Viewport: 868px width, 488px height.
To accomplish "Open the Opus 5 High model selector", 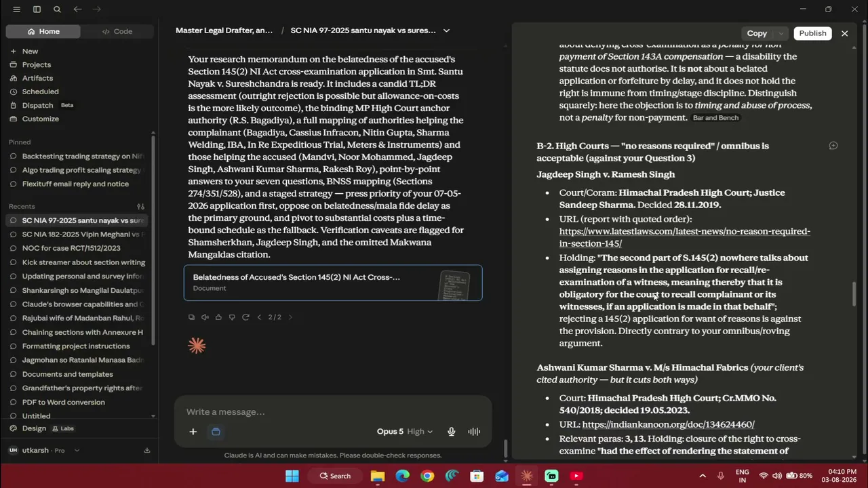I will pos(405,432).
